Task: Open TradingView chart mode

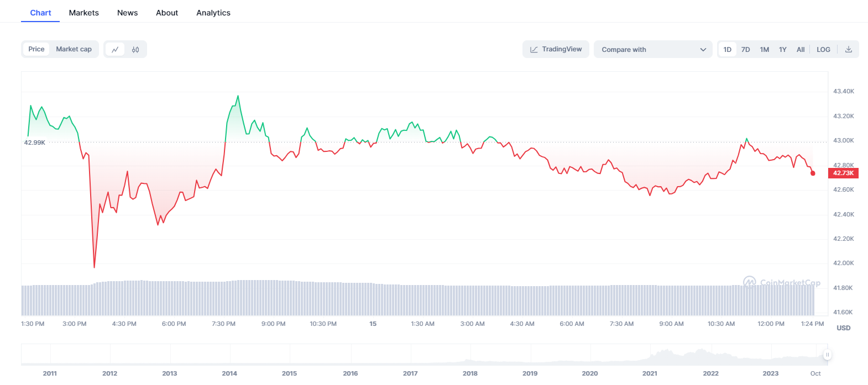Action: 556,49
